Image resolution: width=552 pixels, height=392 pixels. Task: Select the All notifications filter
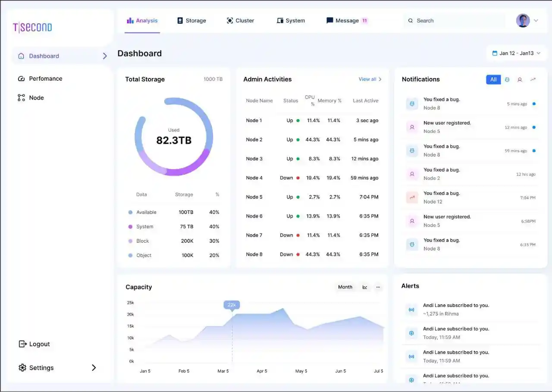pos(493,79)
